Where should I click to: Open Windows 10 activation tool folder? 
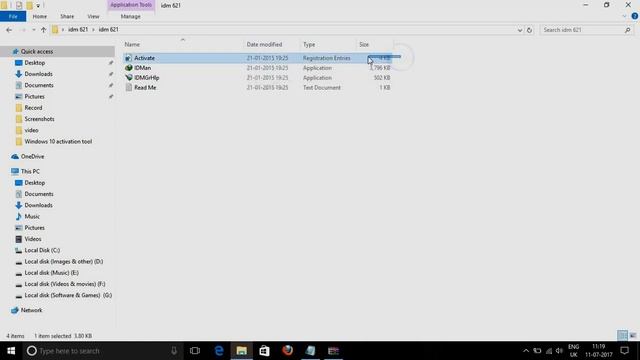pyautogui.click(x=58, y=141)
